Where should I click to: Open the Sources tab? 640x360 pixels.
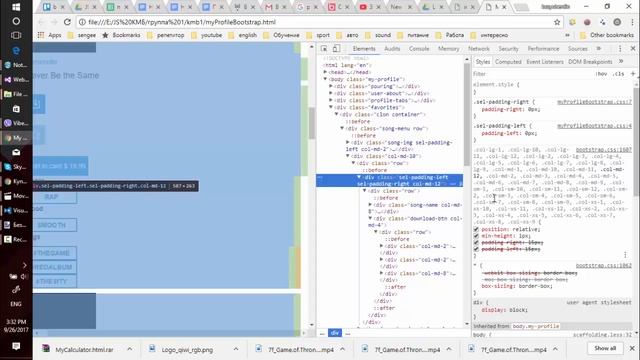tap(578, 49)
